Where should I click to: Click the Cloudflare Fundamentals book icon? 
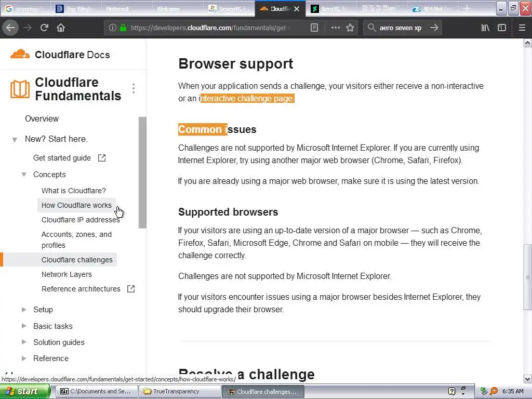click(x=20, y=89)
